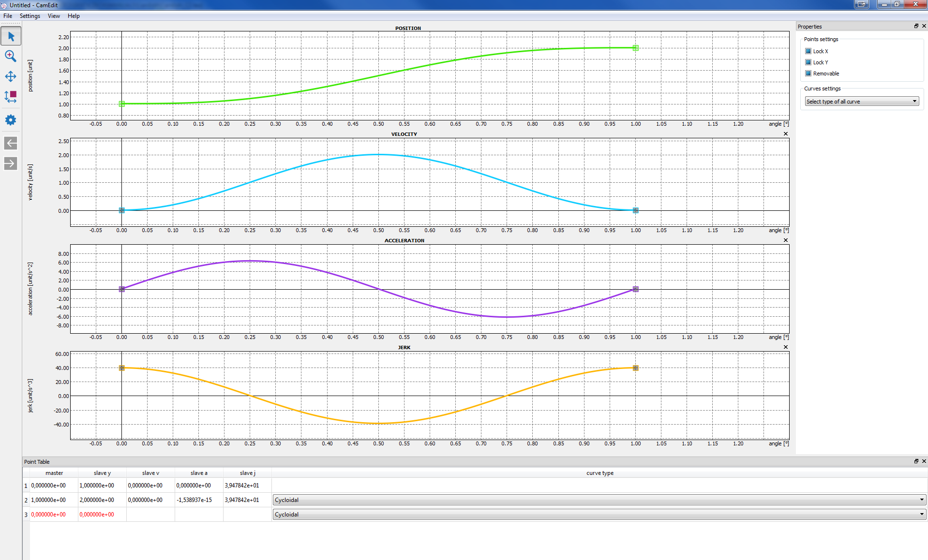
Task: Close the Acceleration graph panel
Action: point(785,240)
